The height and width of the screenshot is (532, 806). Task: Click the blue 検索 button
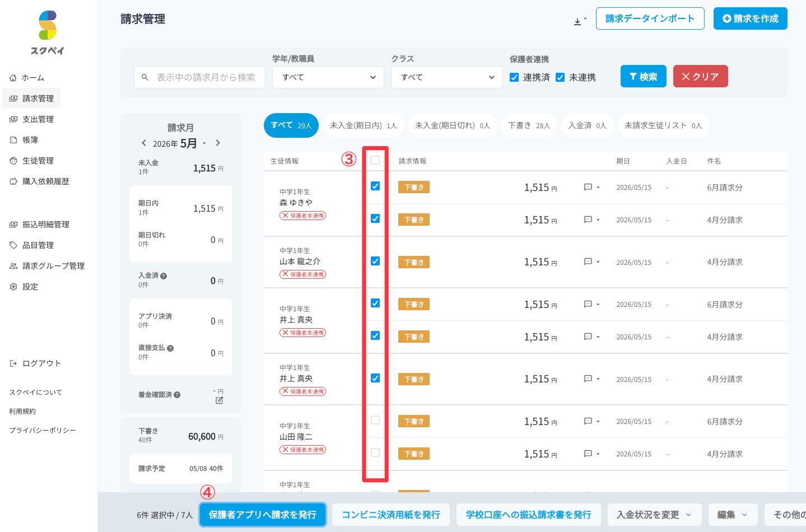pyautogui.click(x=644, y=76)
